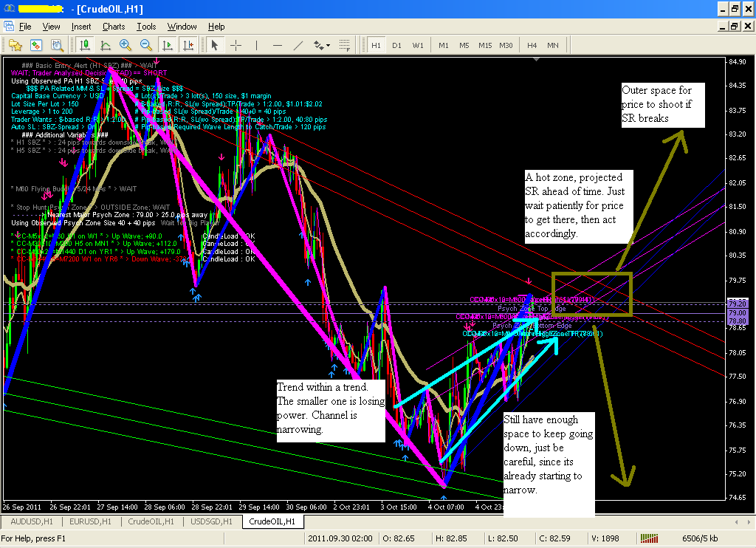Viewport: 756px width, 548px height.
Task: Switch chart to line display mode
Action: (x=104, y=45)
